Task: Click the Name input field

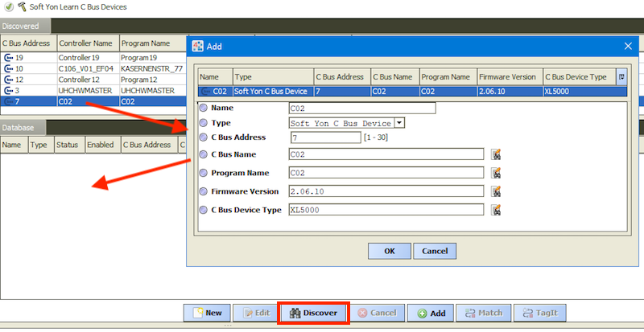Action: pyautogui.click(x=362, y=109)
